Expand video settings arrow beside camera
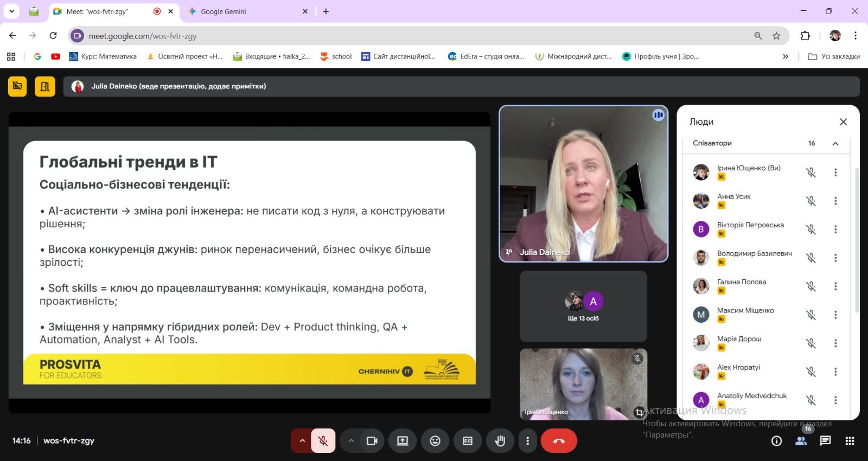Viewport: 868px width, 461px height. tap(351, 441)
